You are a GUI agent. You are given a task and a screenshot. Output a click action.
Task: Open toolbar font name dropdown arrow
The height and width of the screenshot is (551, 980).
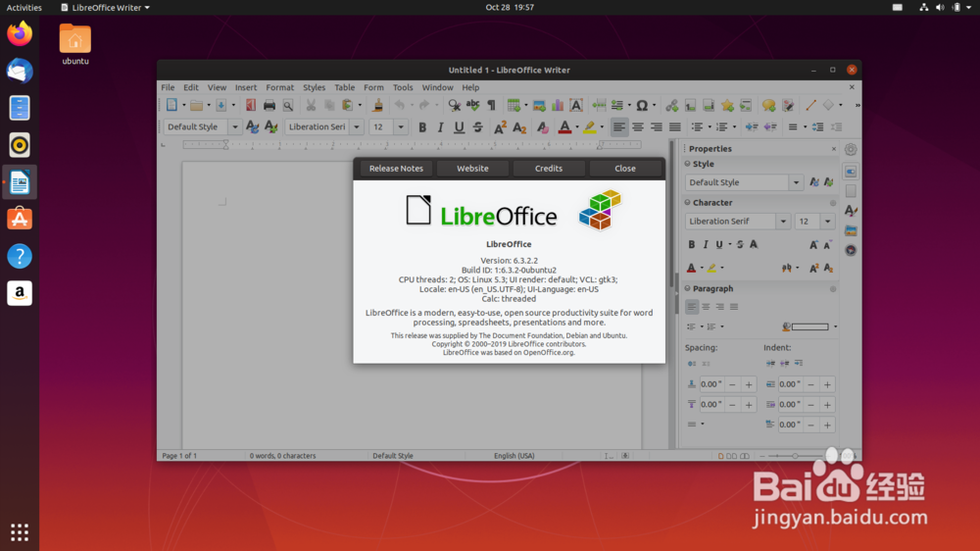(x=357, y=126)
